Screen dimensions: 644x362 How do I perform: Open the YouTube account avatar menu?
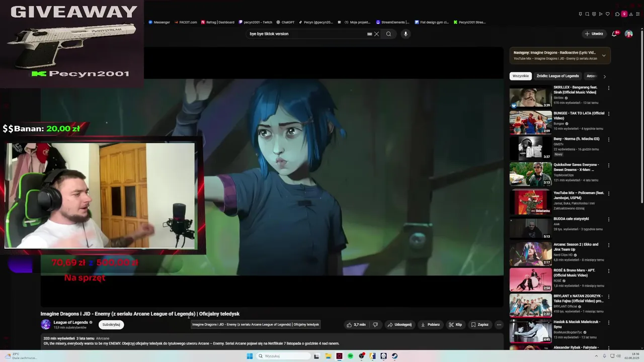pyautogui.click(x=628, y=34)
